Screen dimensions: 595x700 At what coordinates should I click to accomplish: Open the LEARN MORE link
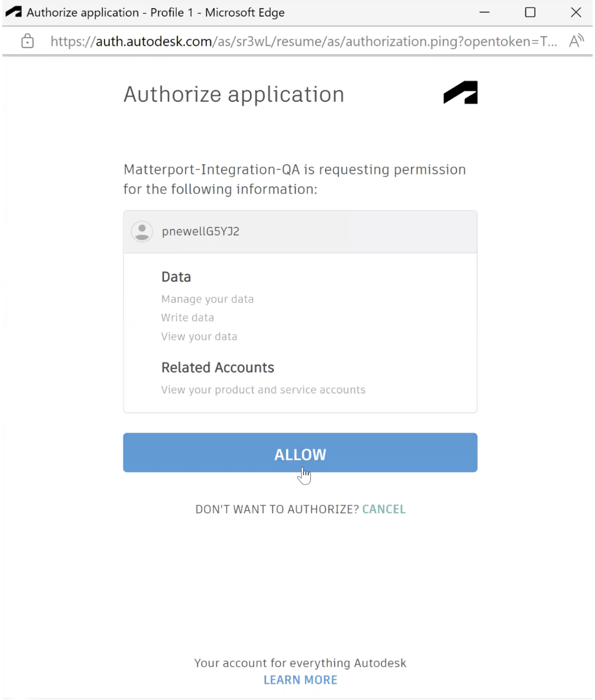pos(300,680)
